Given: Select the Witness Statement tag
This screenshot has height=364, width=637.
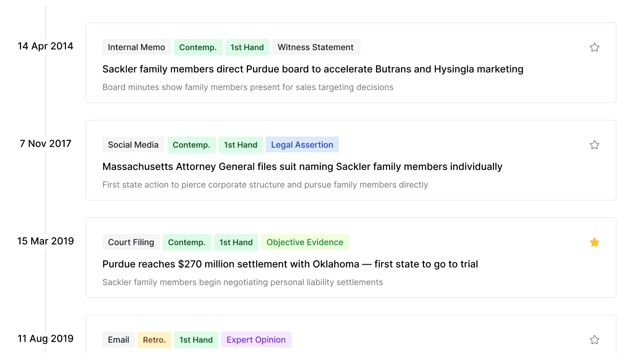Looking at the screenshot, I should [316, 47].
